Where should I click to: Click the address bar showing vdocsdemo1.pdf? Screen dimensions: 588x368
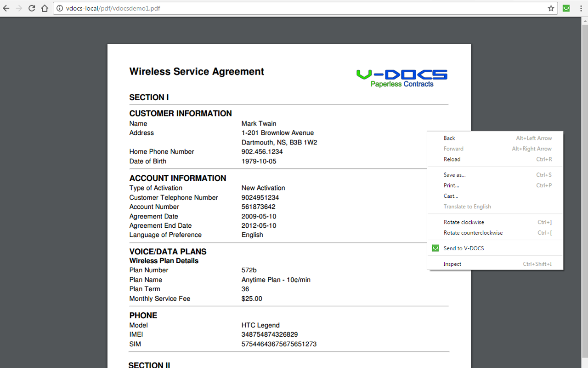click(x=138, y=8)
